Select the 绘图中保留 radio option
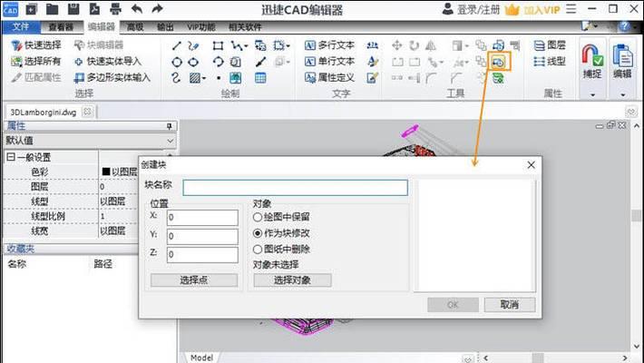The width and height of the screenshot is (644, 363). click(258, 217)
